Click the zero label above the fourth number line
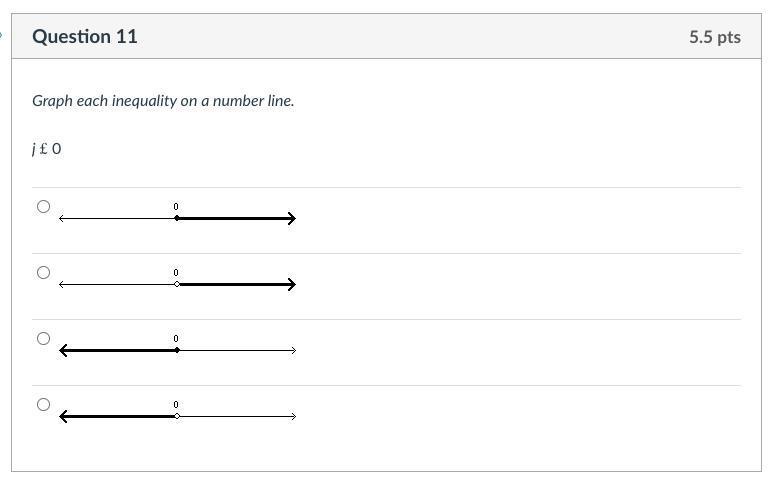770x483 pixels. click(x=176, y=405)
